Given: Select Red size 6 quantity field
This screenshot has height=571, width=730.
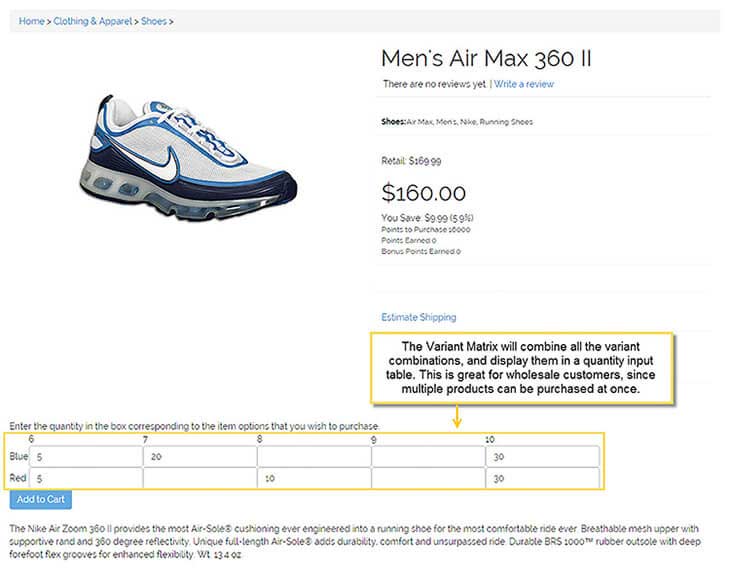Looking at the screenshot, I should point(86,478).
